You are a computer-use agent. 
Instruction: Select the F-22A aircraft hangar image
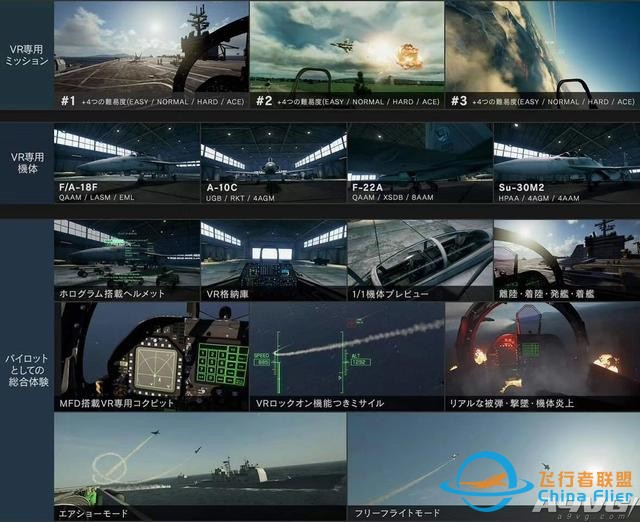(x=420, y=163)
